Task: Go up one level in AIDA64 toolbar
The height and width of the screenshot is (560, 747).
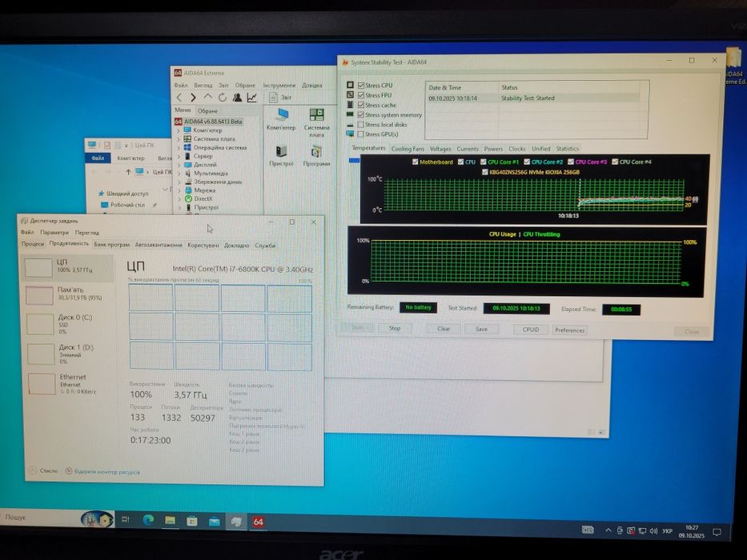Action: pos(207,97)
